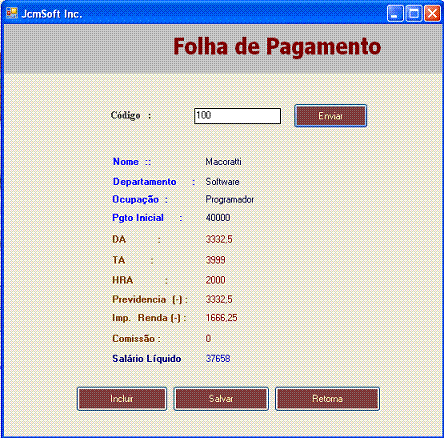Click the Folha de Pagamento heading
Screen dimensions: 444x438
coord(277,47)
